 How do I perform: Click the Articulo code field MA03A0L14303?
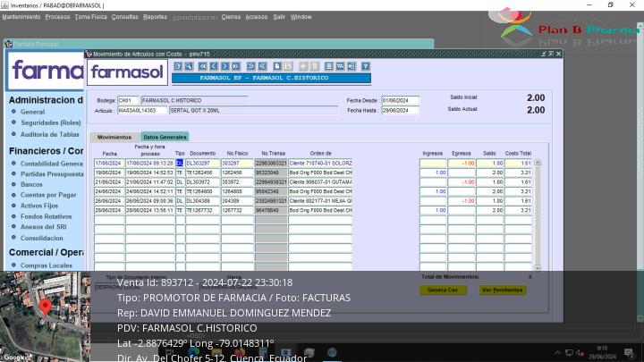142,111
